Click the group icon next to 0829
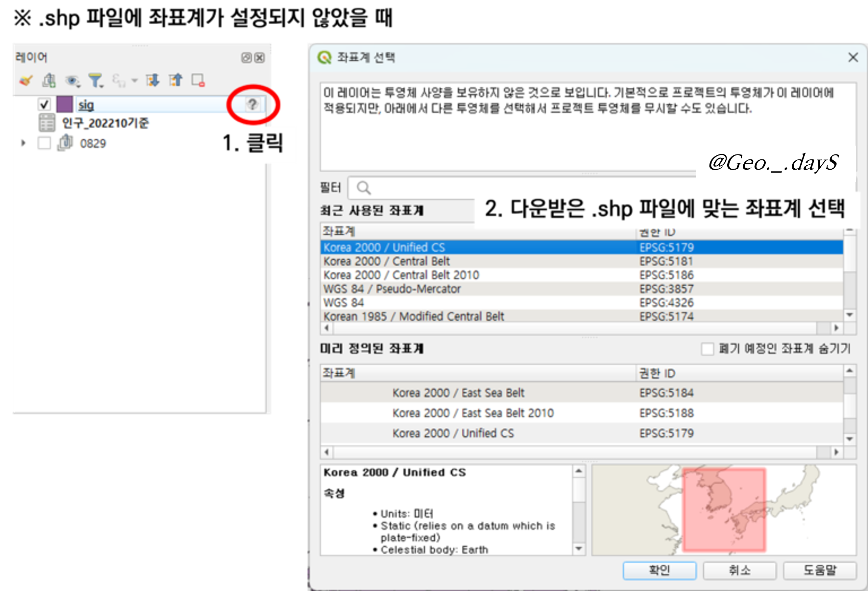Viewport: 868px width, 591px height. (x=65, y=143)
